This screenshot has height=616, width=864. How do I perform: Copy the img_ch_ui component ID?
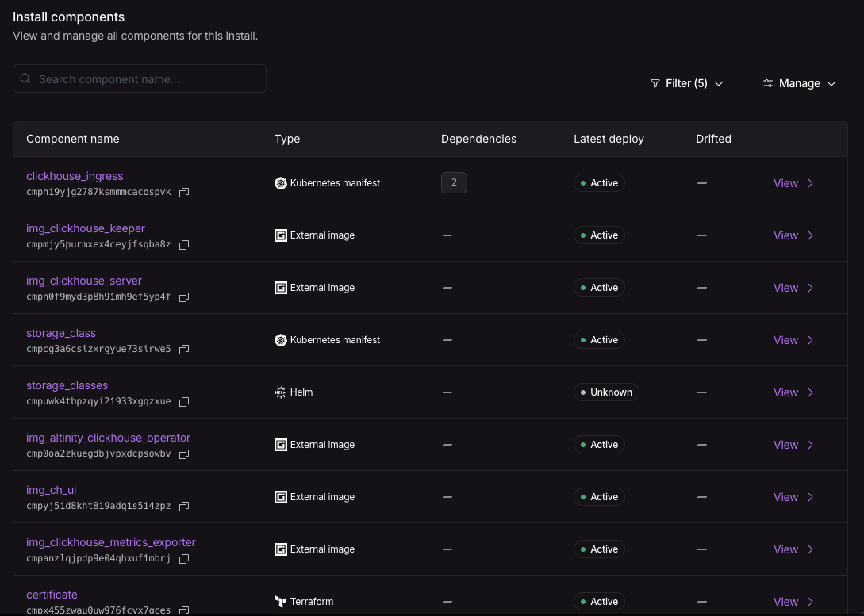coord(184,506)
